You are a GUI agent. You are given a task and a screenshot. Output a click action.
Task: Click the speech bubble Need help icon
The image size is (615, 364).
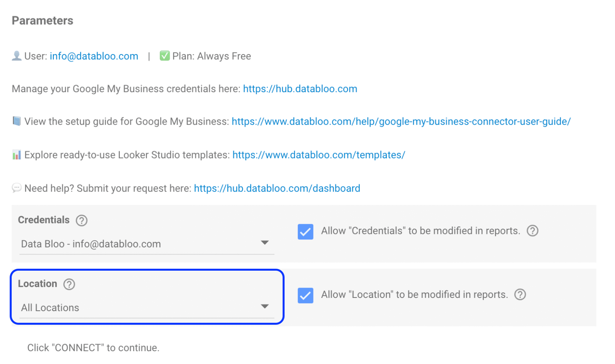pos(17,188)
